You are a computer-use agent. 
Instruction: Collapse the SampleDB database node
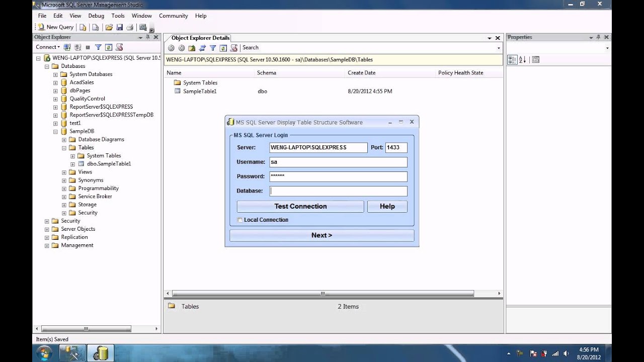pyautogui.click(x=55, y=132)
